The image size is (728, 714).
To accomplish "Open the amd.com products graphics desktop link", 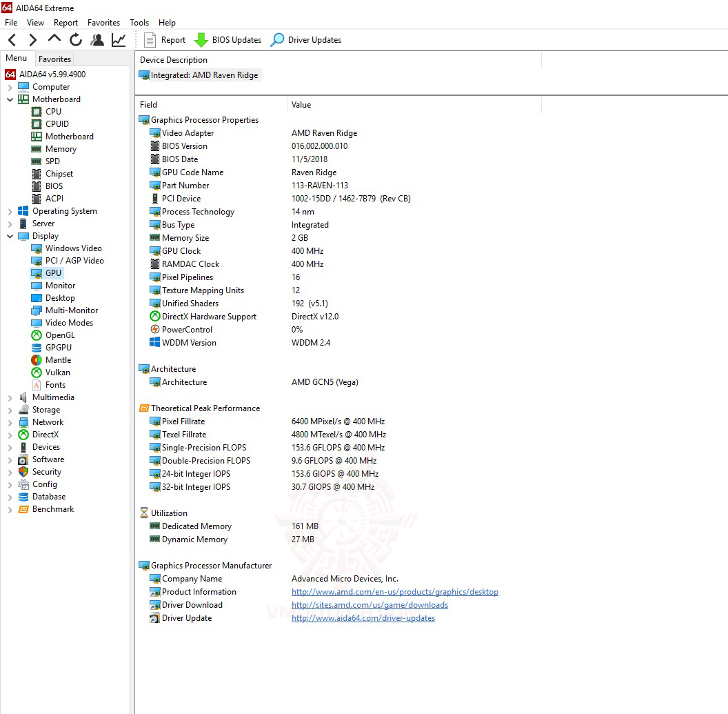I will coord(394,592).
